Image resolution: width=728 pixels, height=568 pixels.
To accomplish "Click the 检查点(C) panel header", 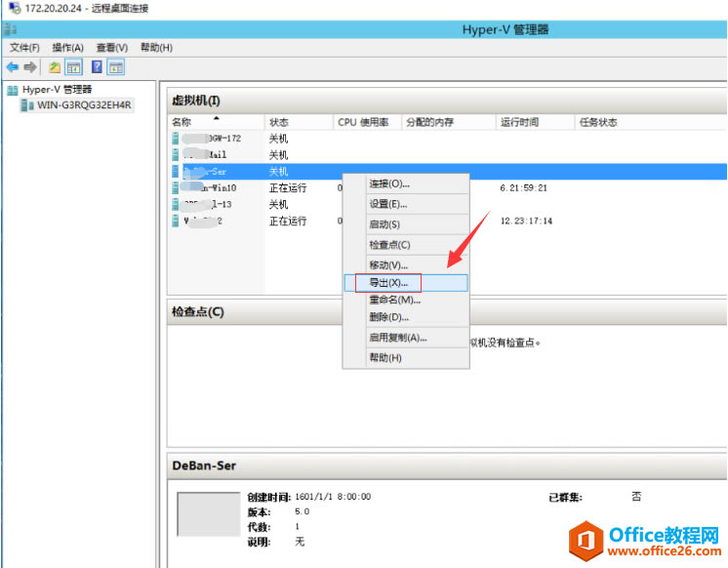I will (x=447, y=311).
